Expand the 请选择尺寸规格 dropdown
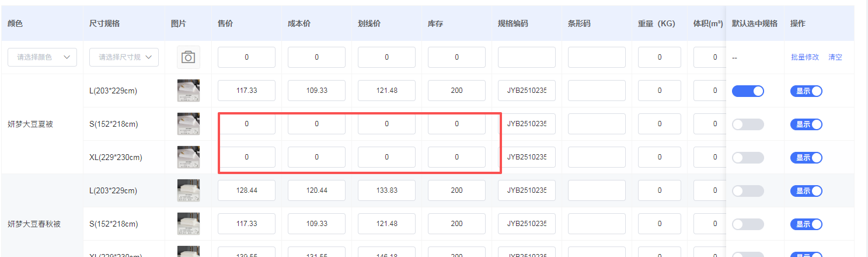Image resolution: width=868 pixels, height=257 pixels. pyautogui.click(x=124, y=57)
